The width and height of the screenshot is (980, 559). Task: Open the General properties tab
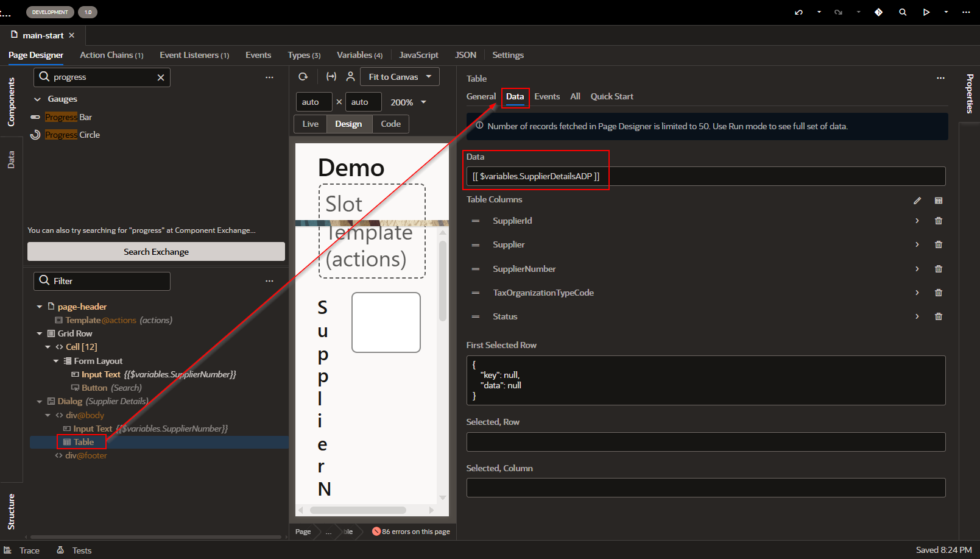(x=481, y=96)
